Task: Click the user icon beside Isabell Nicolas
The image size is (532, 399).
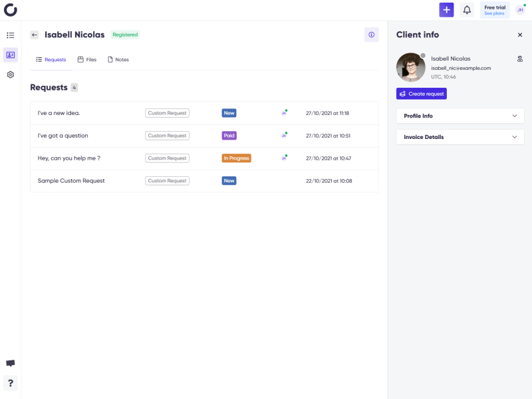Action: (x=520, y=59)
